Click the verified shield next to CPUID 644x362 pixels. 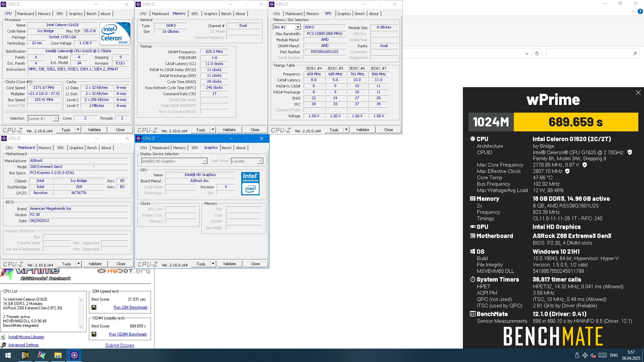(x=630, y=152)
